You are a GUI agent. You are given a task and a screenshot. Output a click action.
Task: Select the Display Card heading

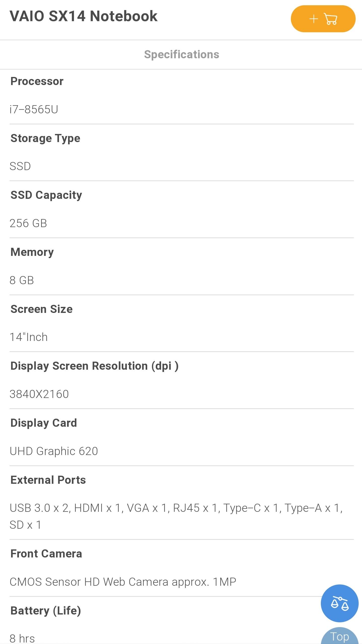(x=44, y=423)
